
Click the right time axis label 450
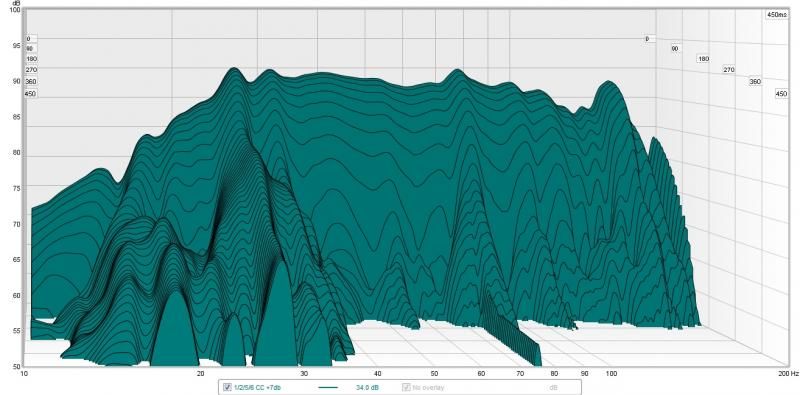coord(782,94)
